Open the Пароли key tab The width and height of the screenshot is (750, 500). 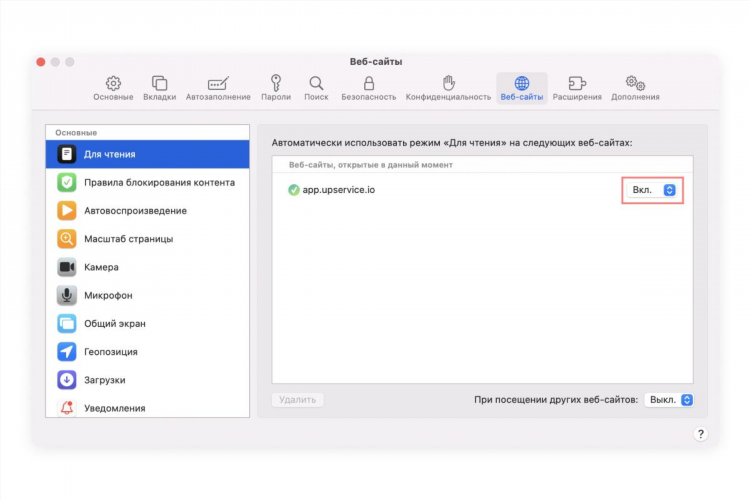click(276, 88)
